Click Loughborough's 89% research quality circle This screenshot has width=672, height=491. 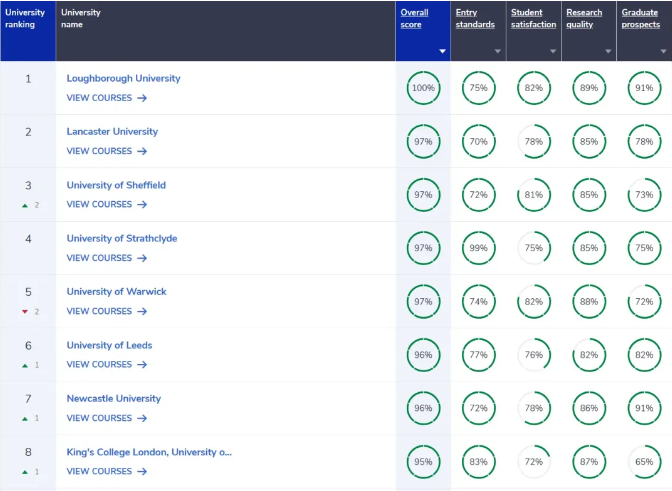(589, 88)
